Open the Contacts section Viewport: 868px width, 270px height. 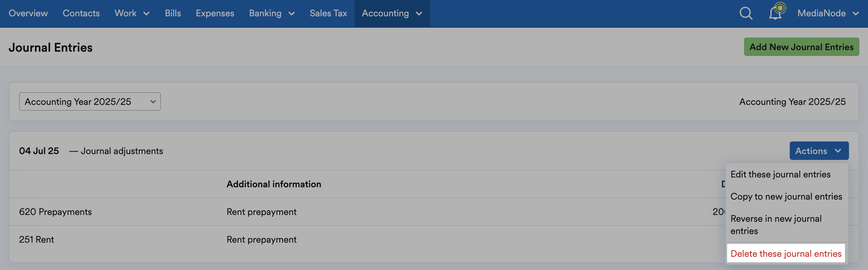[x=81, y=14]
